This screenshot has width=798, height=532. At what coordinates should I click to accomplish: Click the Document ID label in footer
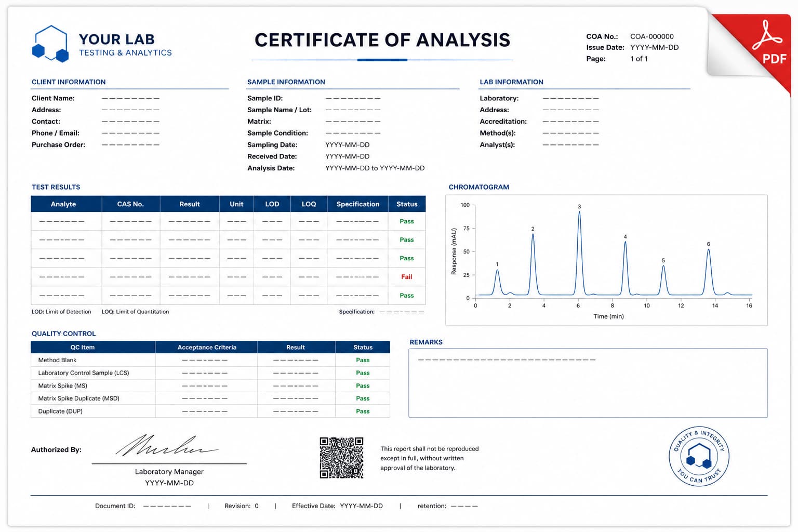pyautogui.click(x=115, y=506)
